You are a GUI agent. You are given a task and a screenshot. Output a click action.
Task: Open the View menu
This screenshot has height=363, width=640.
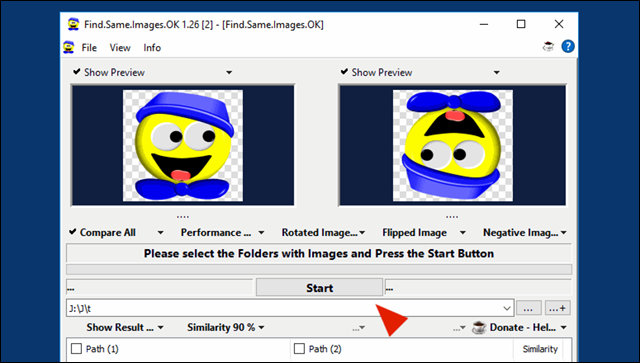[x=120, y=48]
